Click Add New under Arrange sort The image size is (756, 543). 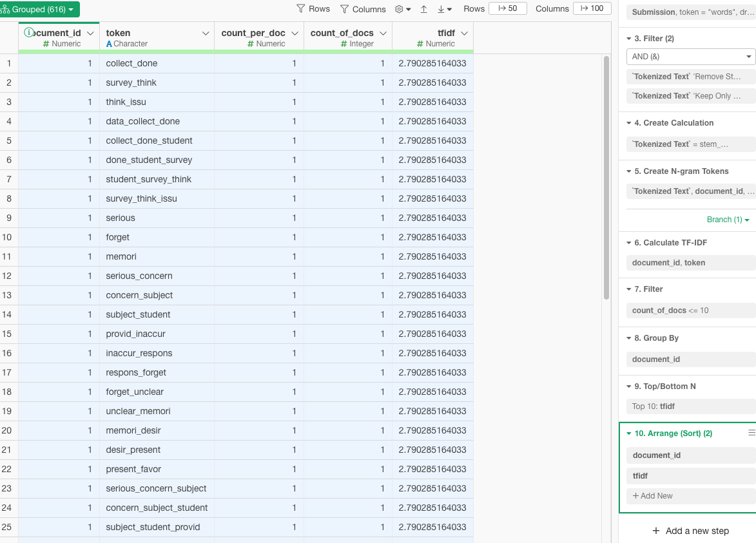tap(654, 496)
